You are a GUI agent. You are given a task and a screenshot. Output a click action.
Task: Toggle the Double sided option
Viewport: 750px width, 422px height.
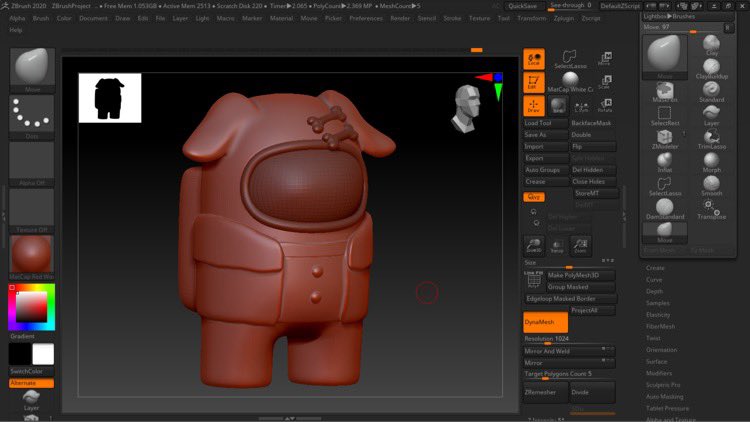pyautogui.click(x=592, y=135)
